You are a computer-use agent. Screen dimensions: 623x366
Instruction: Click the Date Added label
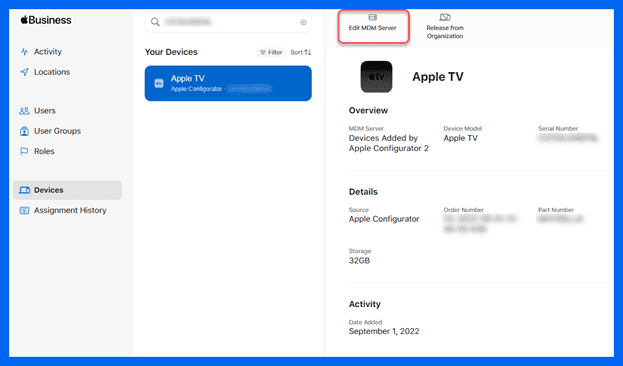(365, 322)
